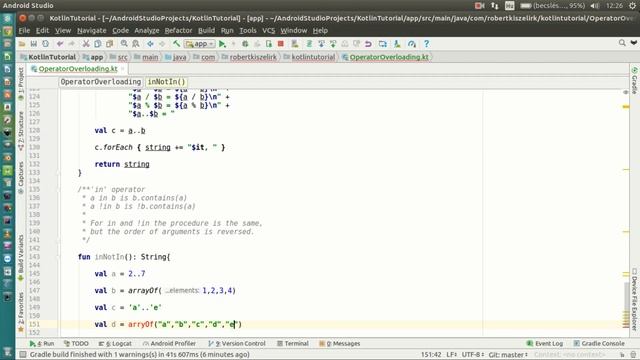Click the red Stop button
Viewport: 640px width, 360px height.
[x=281, y=44]
